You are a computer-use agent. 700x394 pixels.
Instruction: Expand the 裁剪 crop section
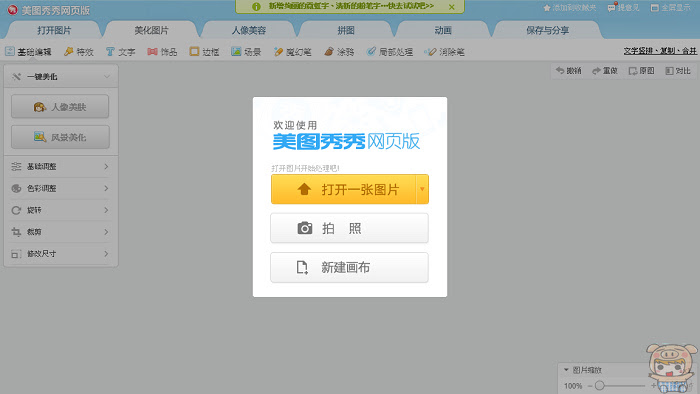tap(61, 232)
